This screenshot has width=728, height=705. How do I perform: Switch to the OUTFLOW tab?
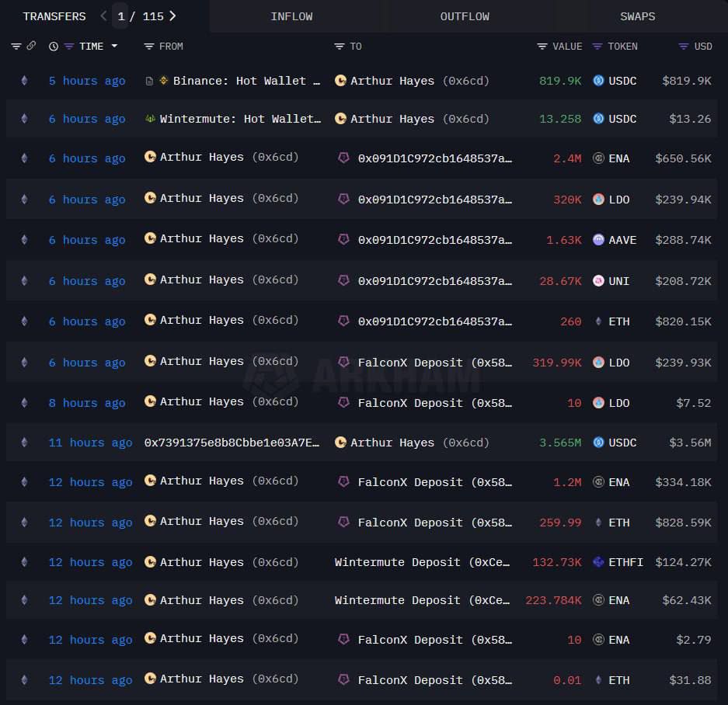[465, 16]
